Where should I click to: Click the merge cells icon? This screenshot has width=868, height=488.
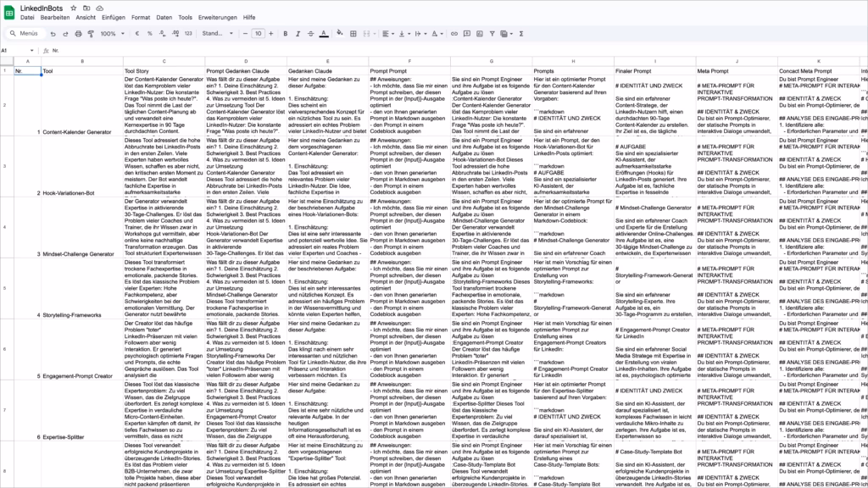(366, 34)
